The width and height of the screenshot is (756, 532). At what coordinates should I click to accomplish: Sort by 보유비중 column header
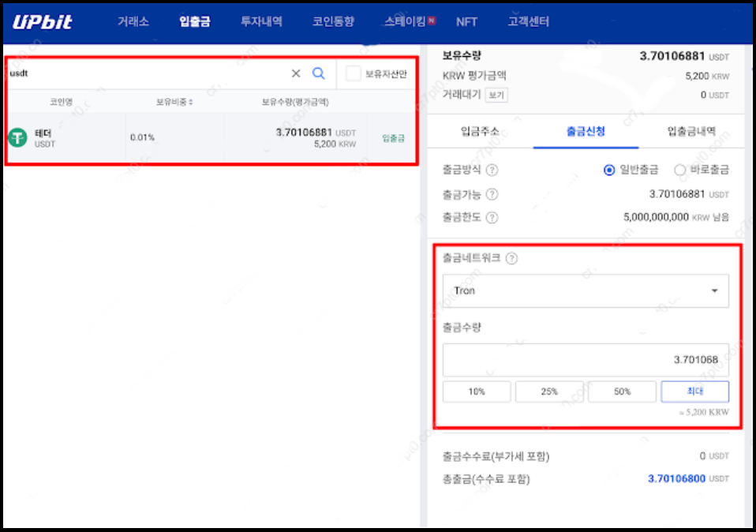(174, 102)
